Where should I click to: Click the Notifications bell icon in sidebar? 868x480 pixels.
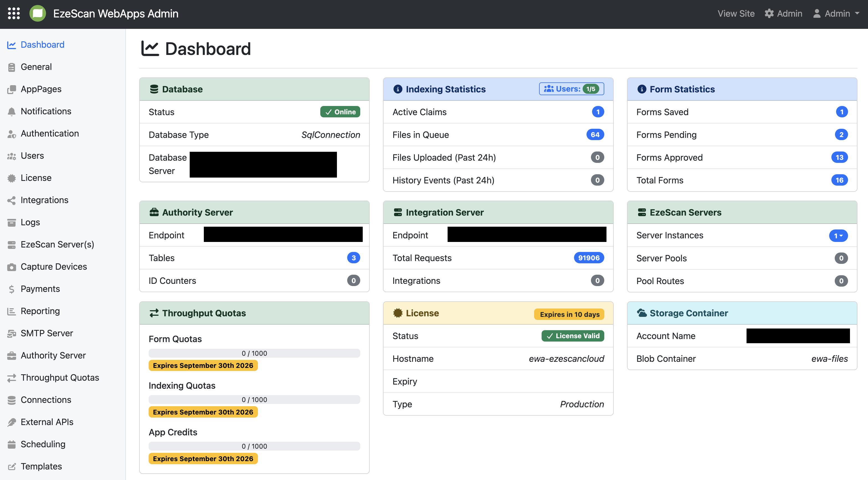click(11, 111)
